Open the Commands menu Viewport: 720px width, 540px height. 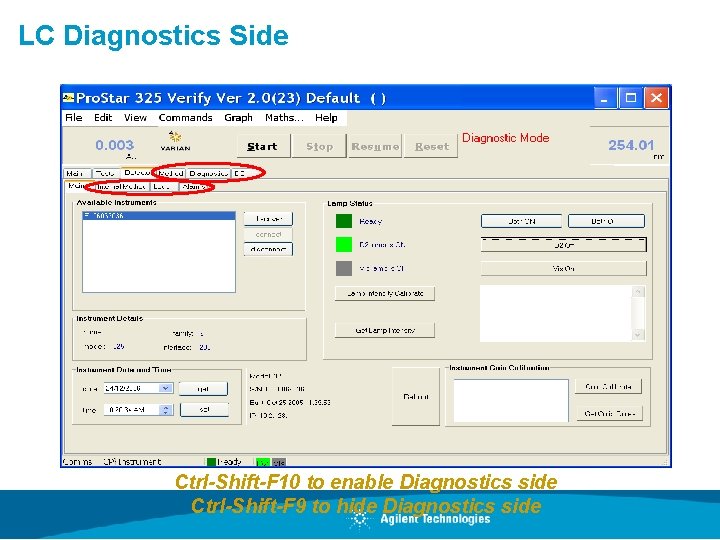coord(186,118)
